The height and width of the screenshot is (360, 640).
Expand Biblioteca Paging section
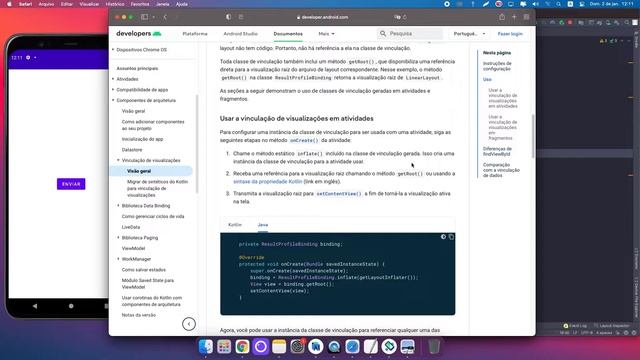(118, 238)
